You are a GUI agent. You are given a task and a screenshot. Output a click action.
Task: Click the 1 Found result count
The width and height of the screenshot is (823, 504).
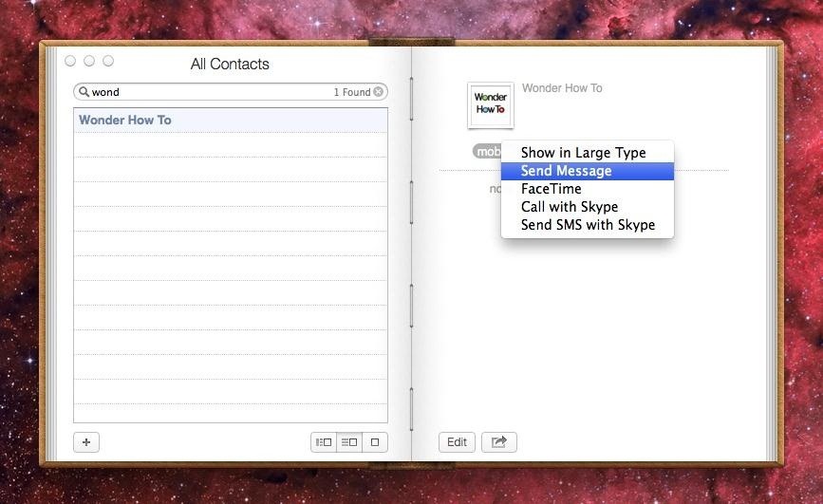tap(352, 92)
